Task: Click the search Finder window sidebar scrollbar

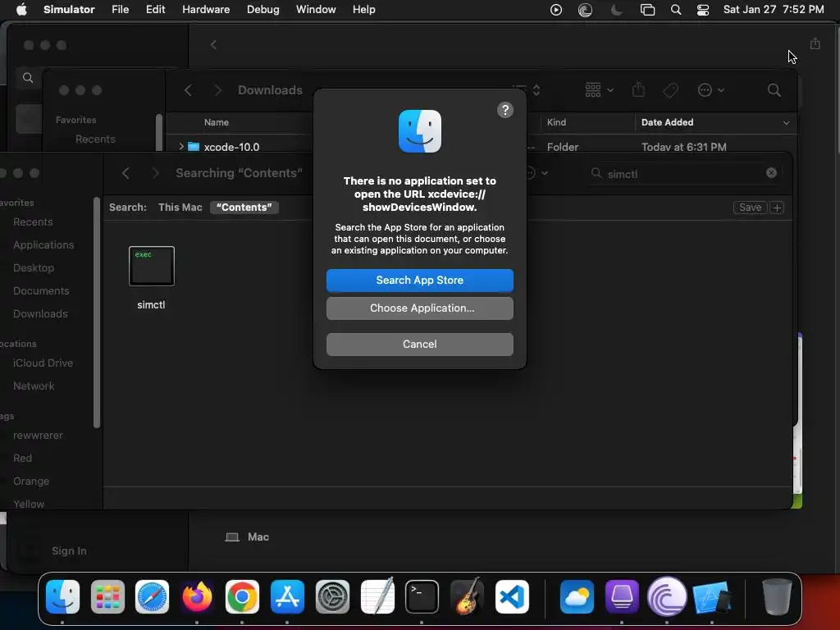Action: click(x=97, y=313)
